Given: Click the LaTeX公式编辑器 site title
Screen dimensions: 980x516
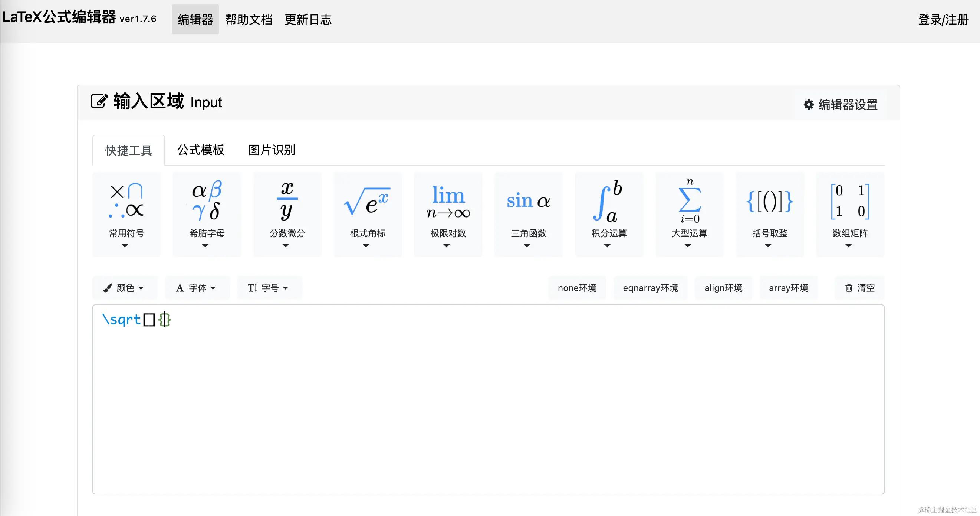Looking at the screenshot, I should 59,17.
